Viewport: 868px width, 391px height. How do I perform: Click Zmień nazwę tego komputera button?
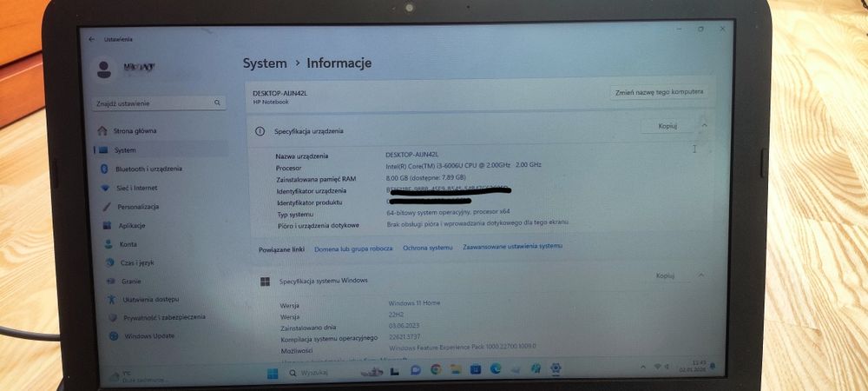pos(659,92)
